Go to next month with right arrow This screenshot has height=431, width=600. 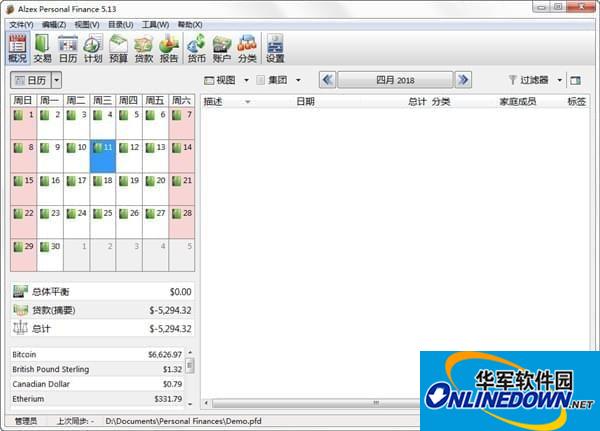pos(463,80)
